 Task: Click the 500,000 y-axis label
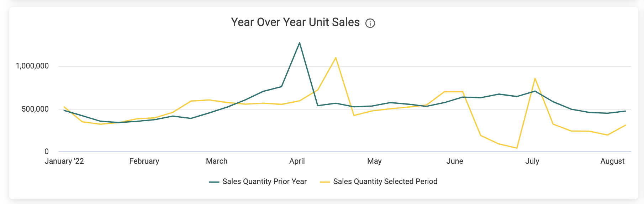[35, 109]
